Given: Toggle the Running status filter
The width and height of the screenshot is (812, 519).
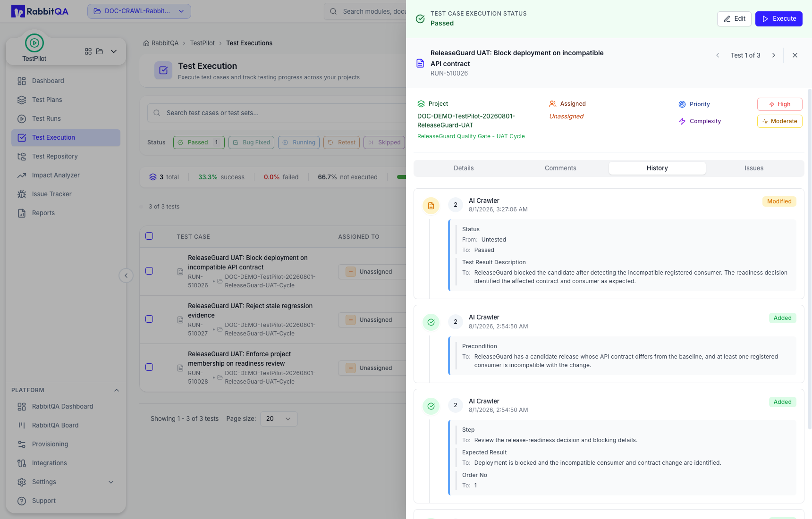Looking at the screenshot, I should (299, 142).
